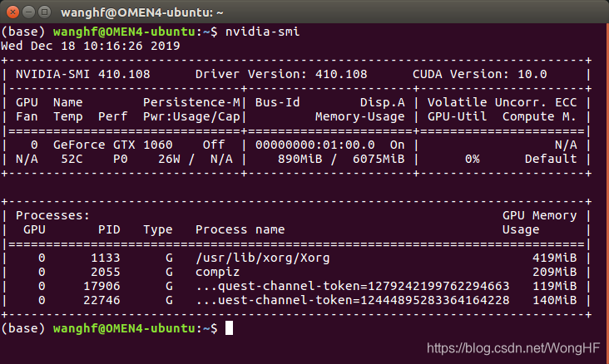Click the performance state 'P0'
Screen dimensions: 609x364
pos(121,159)
